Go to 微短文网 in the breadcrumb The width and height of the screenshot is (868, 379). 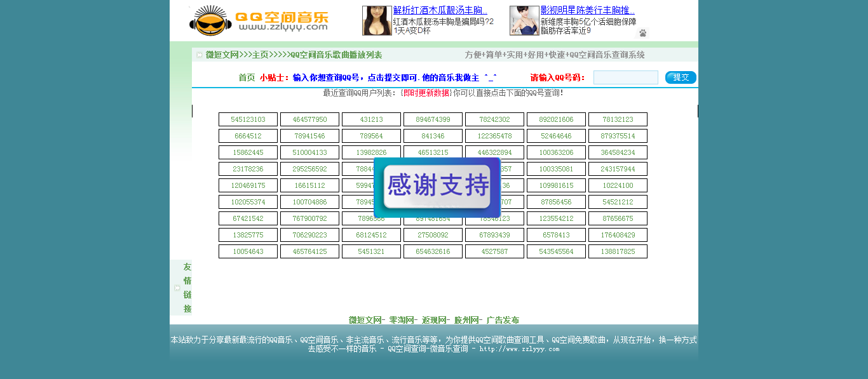point(222,55)
